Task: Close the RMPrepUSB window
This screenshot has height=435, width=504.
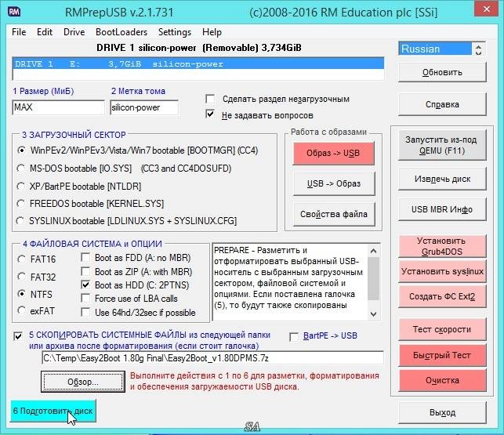Action: 487,9
